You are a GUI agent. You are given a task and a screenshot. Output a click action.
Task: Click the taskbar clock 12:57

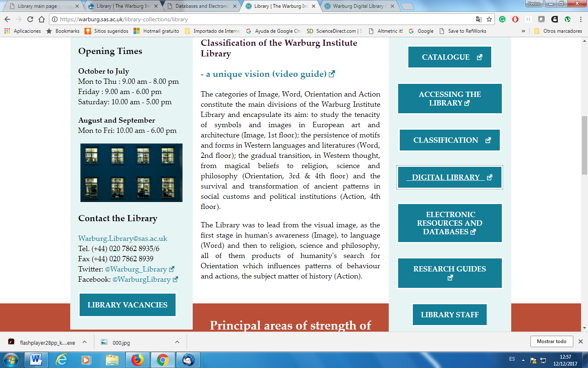point(565,360)
